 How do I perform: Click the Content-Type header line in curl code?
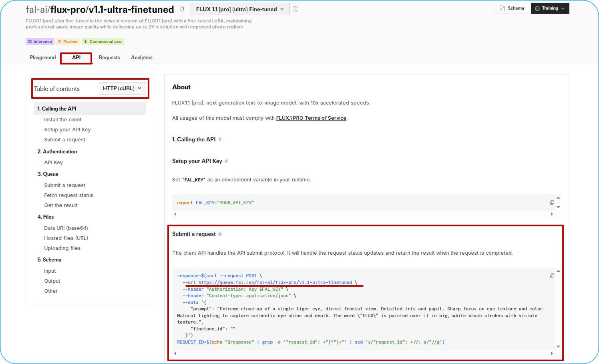(x=239, y=296)
